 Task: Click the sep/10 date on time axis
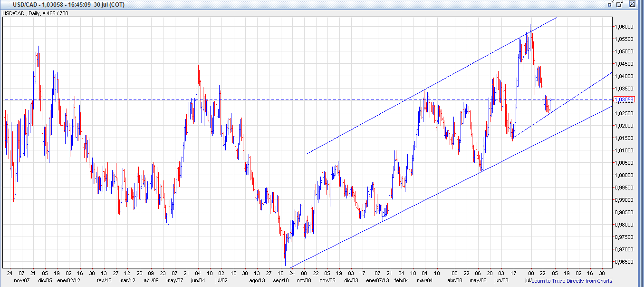tap(279, 281)
